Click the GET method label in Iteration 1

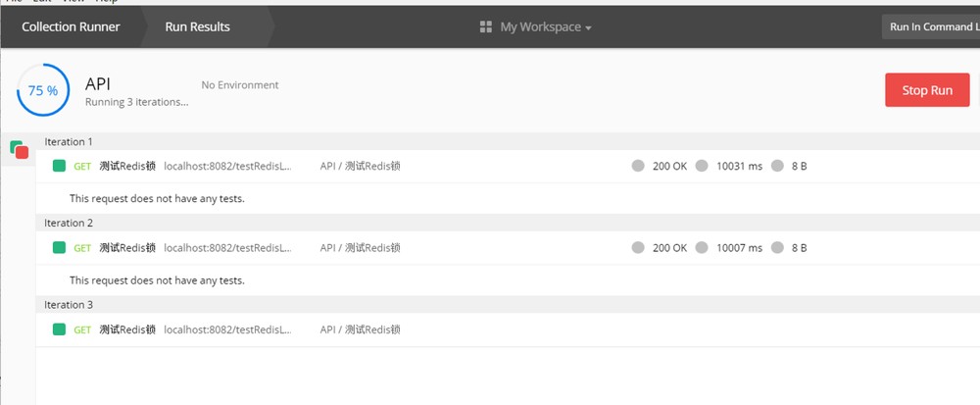pyautogui.click(x=82, y=167)
